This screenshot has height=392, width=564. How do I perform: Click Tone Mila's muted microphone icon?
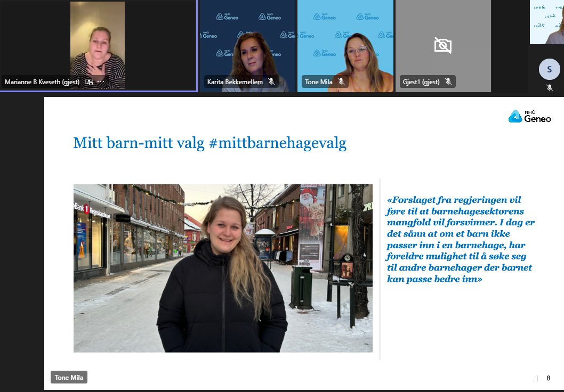[x=341, y=82]
